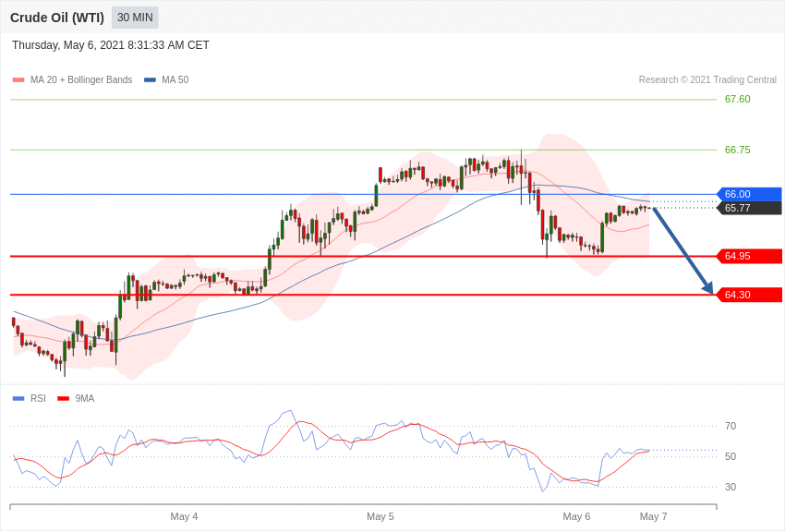Image resolution: width=785 pixels, height=532 pixels.
Task: Click the Crude Oil (WTI) title
Action: (57, 18)
